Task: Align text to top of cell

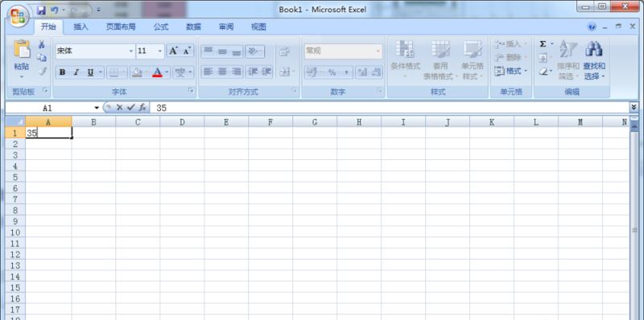Action: [x=208, y=51]
